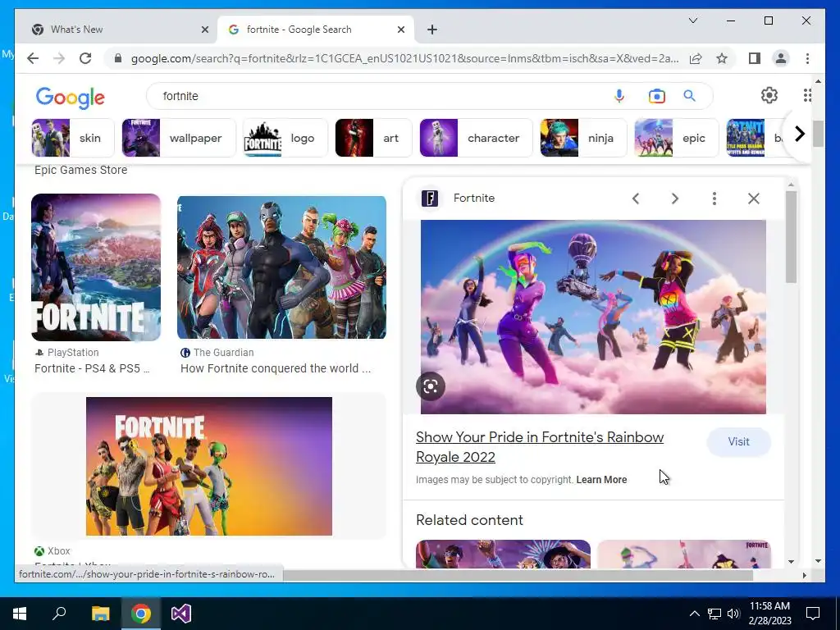
Task: Open the Learn More copyright link
Action: pyautogui.click(x=601, y=480)
